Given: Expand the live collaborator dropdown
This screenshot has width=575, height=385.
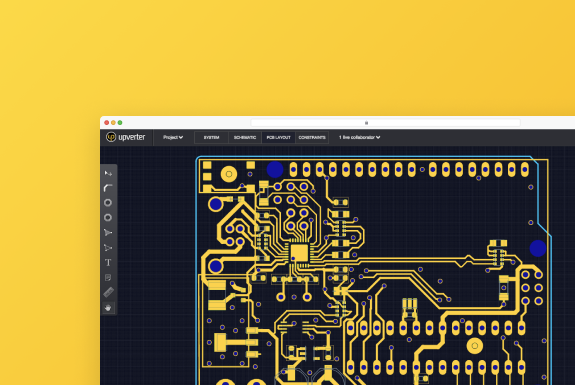Looking at the screenshot, I should 359,138.
